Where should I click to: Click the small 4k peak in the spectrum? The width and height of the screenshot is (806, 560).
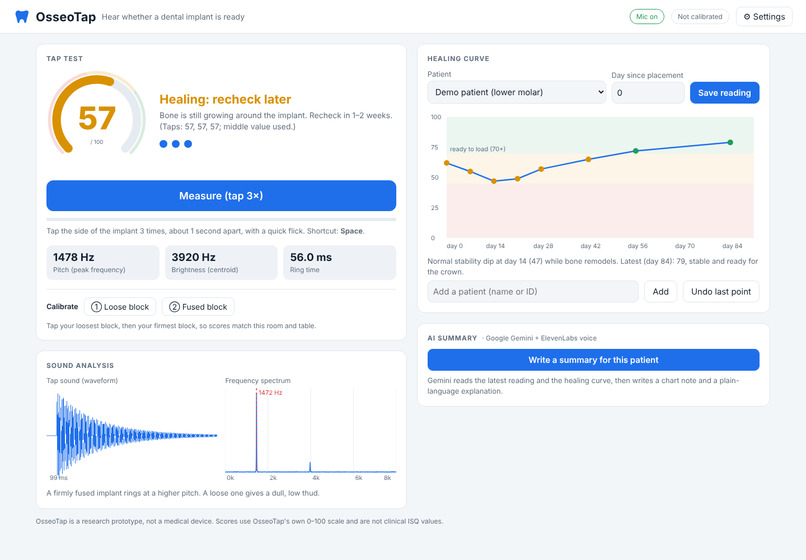point(310,467)
